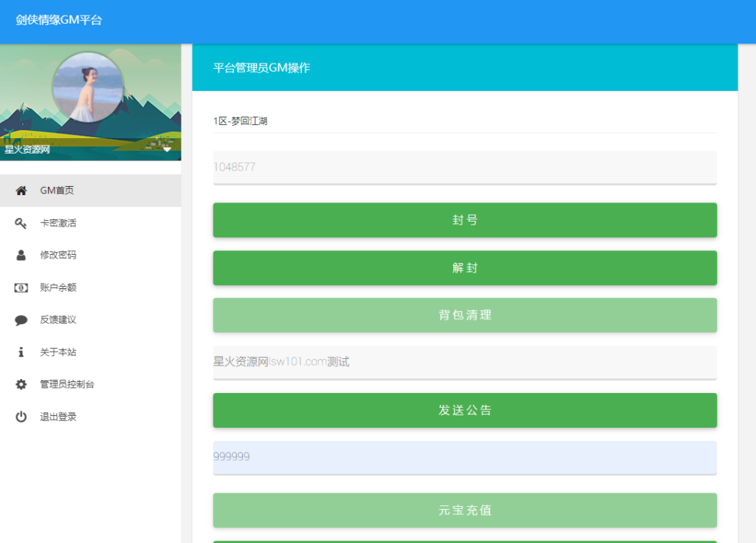This screenshot has height=543, width=756.
Task: Click the profile avatar thumbnail
Action: 88,86
